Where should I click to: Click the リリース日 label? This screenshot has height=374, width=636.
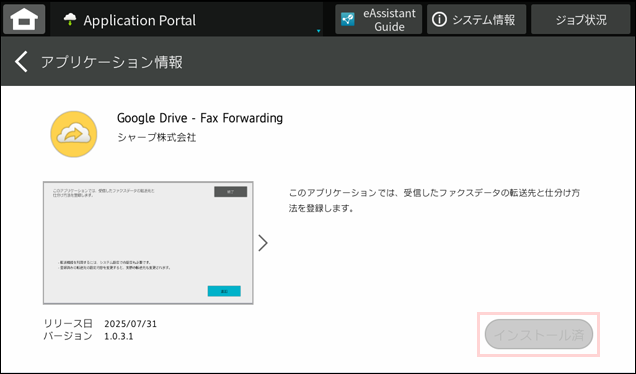pos(68,324)
